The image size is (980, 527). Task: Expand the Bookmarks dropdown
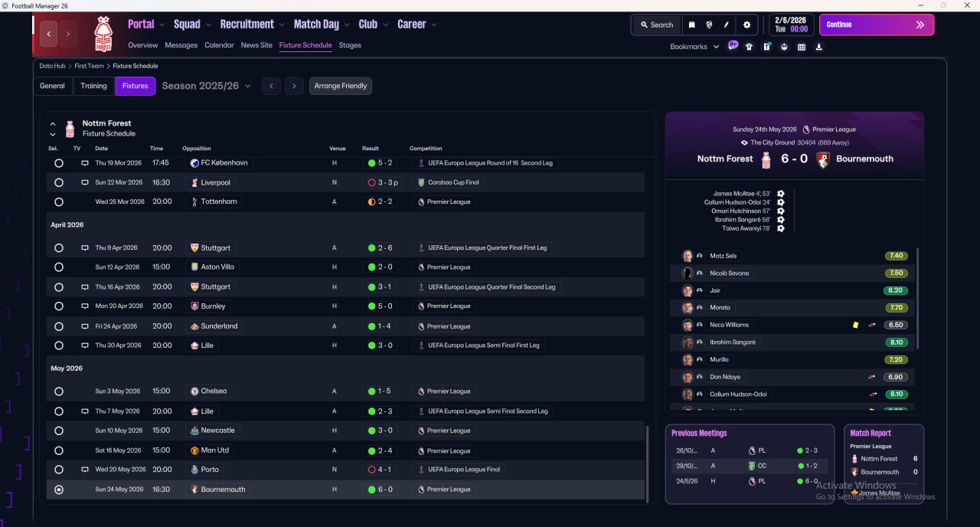pos(694,47)
